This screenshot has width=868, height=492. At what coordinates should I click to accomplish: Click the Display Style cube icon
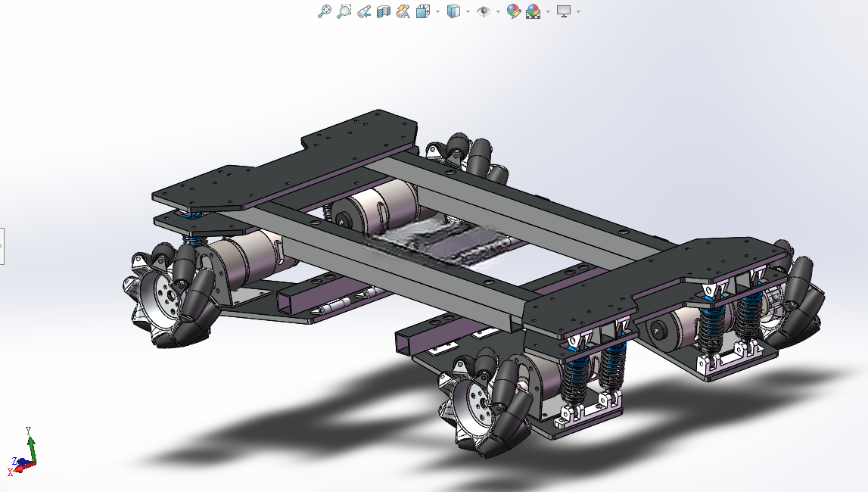pyautogui.click(x=453, y=11)
